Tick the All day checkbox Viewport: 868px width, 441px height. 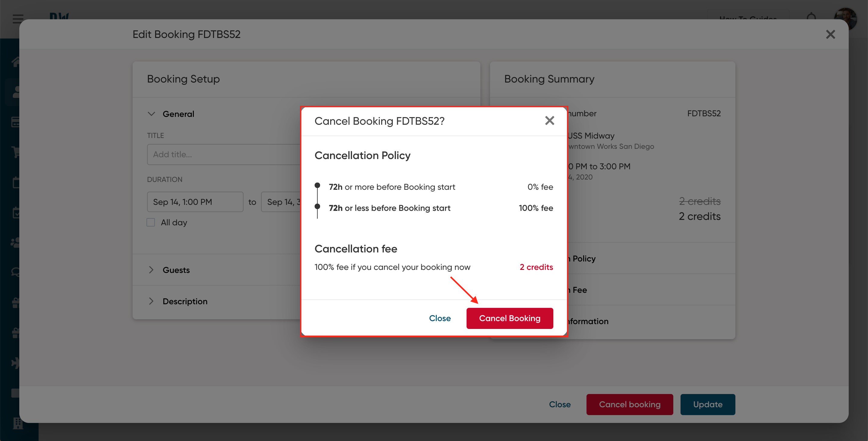tap(151, 222)
